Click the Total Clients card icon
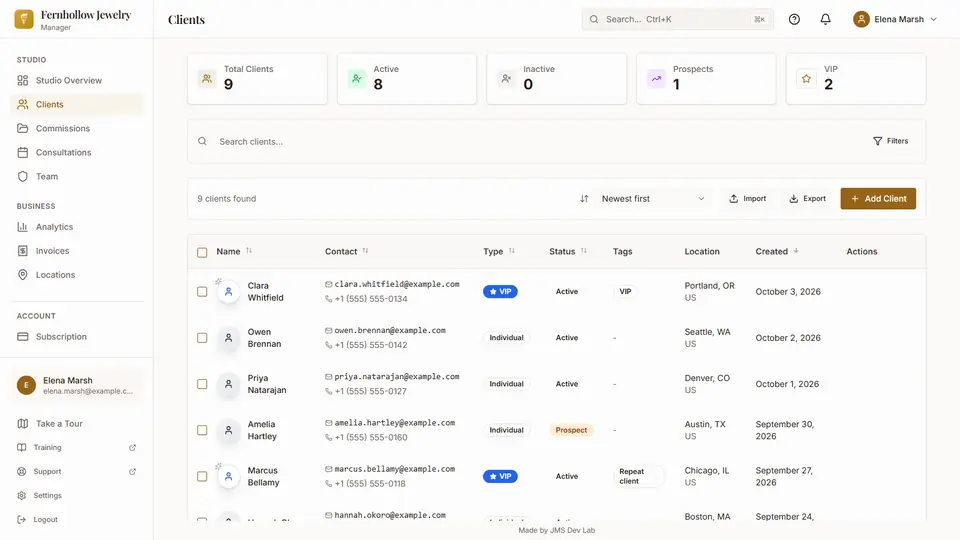This screenshot has width=960, height=540. coord(207,78)
